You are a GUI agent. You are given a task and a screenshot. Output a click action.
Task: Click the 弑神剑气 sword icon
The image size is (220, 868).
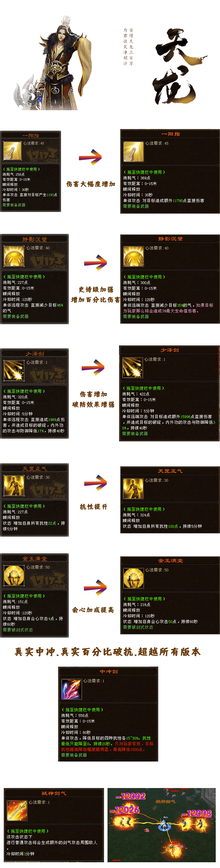pyautogui.click(x=17, y=810)
